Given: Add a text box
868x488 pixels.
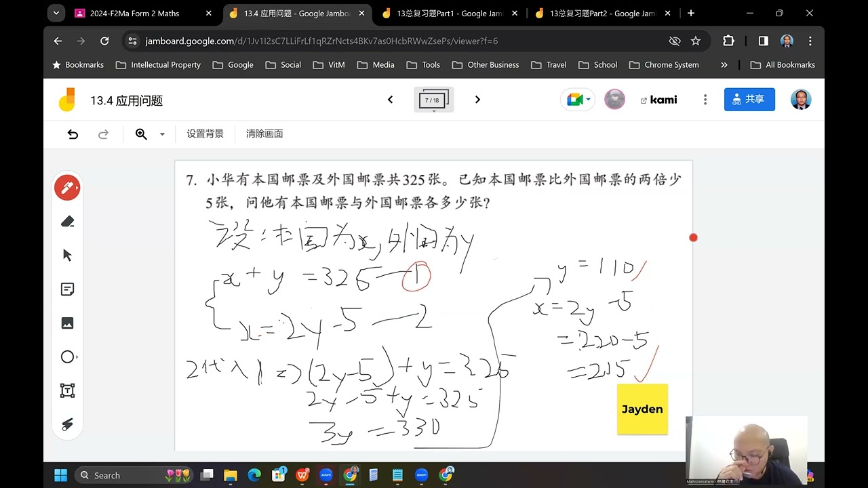Looking at the screenshot, I should [x=67, y=390].
